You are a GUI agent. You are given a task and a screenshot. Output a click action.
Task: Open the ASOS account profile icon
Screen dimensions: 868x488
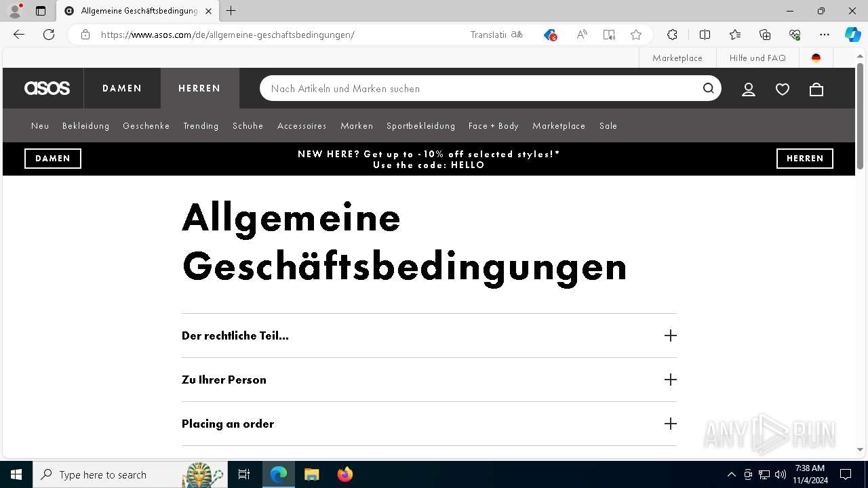749,89
